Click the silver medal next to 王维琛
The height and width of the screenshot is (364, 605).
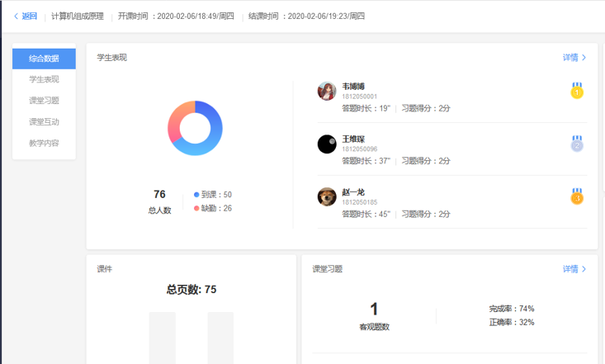click(x=577, y=144)
